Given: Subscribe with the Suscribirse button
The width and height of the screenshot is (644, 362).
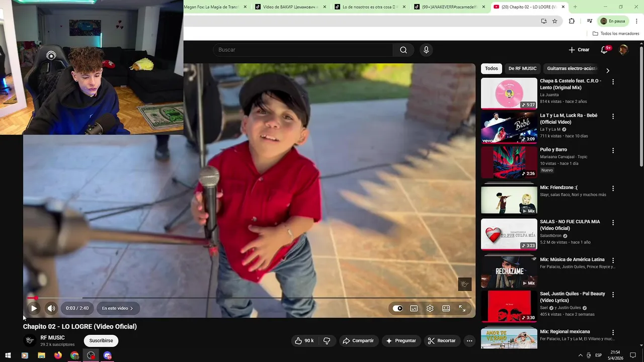Looking at the screenshot, I should click(101, 340).
